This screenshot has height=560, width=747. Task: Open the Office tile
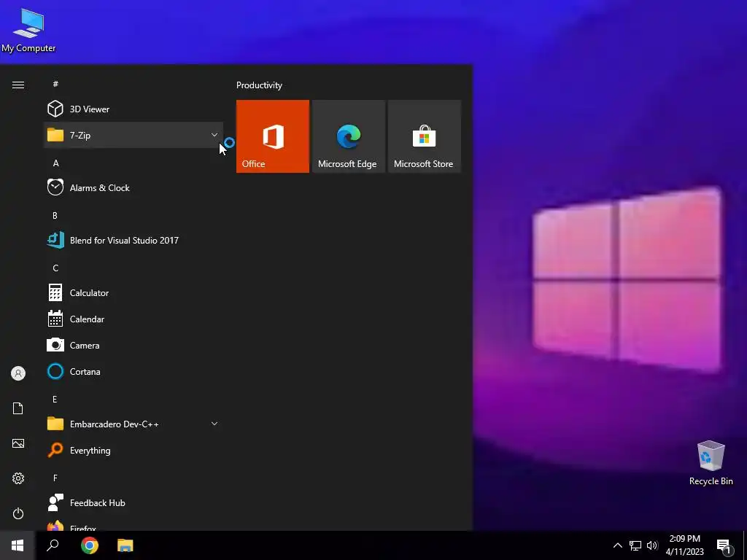pyautogui.click(x=273, y=136)
